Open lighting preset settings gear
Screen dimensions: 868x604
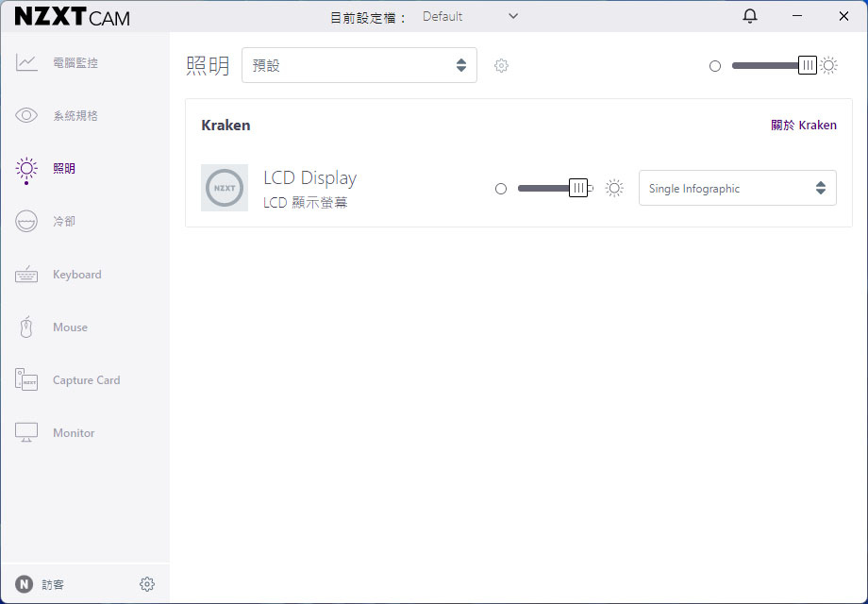click(x=501, y=65)
